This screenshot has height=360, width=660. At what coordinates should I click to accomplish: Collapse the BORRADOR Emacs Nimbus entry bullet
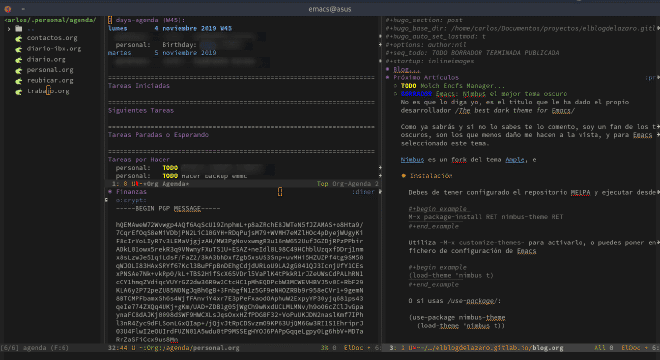[395, 94]
